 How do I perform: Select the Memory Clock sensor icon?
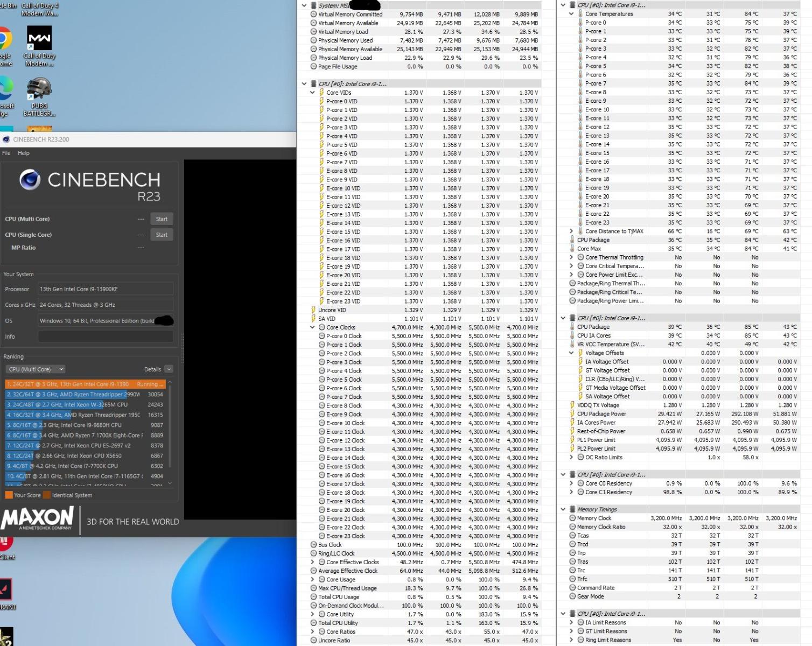(572, 518)
